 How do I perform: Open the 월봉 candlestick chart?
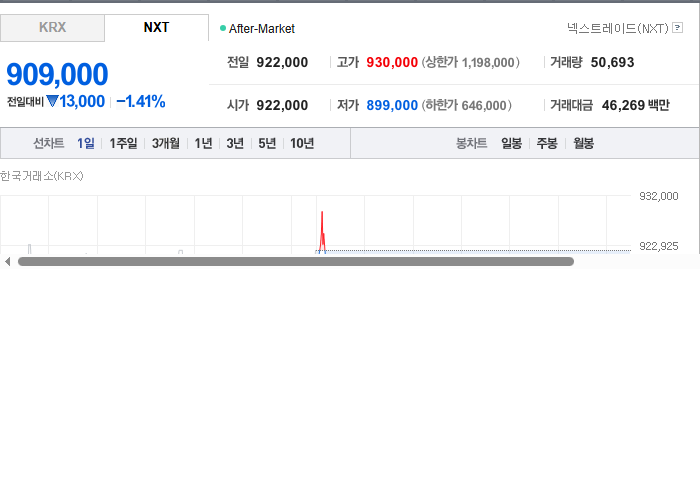click(583, 143)
